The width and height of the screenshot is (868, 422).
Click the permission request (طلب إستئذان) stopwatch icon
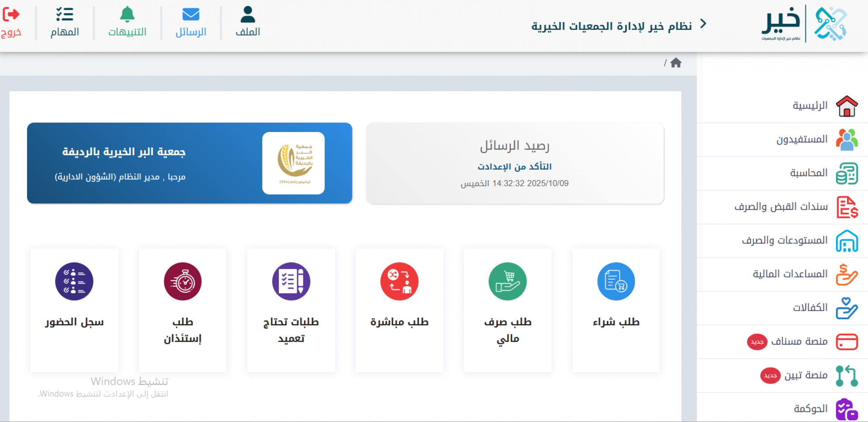pyautogui.click(x=182, y=281)
